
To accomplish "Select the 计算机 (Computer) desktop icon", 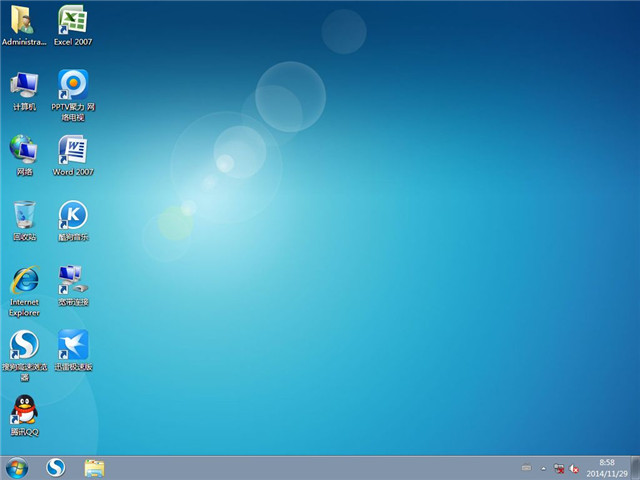I will click(x=24, y=91).
